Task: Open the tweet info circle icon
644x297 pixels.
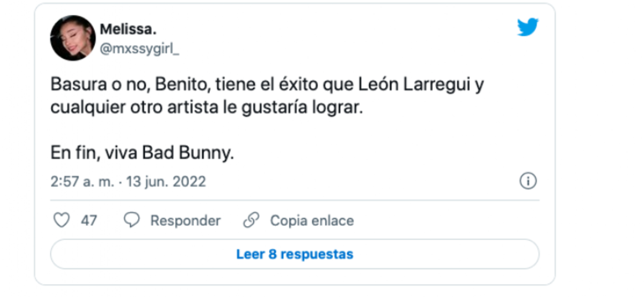Action: click(528, 182)
